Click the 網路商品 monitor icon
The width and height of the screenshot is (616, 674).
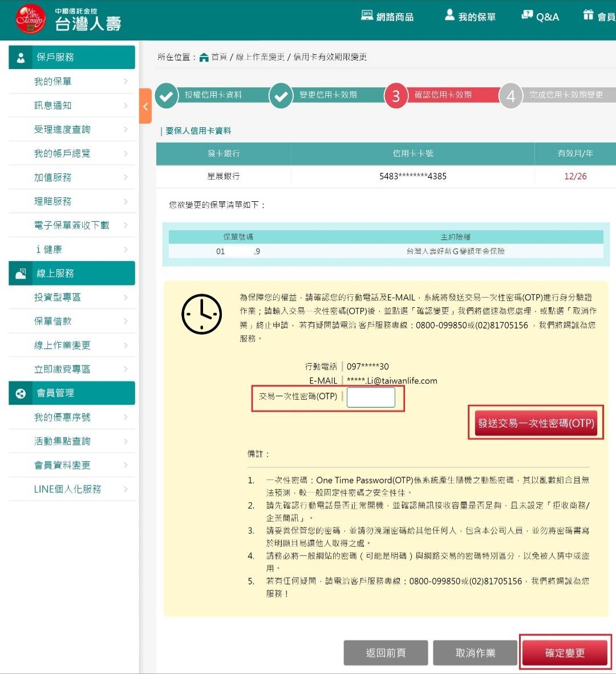pos(367,15)
